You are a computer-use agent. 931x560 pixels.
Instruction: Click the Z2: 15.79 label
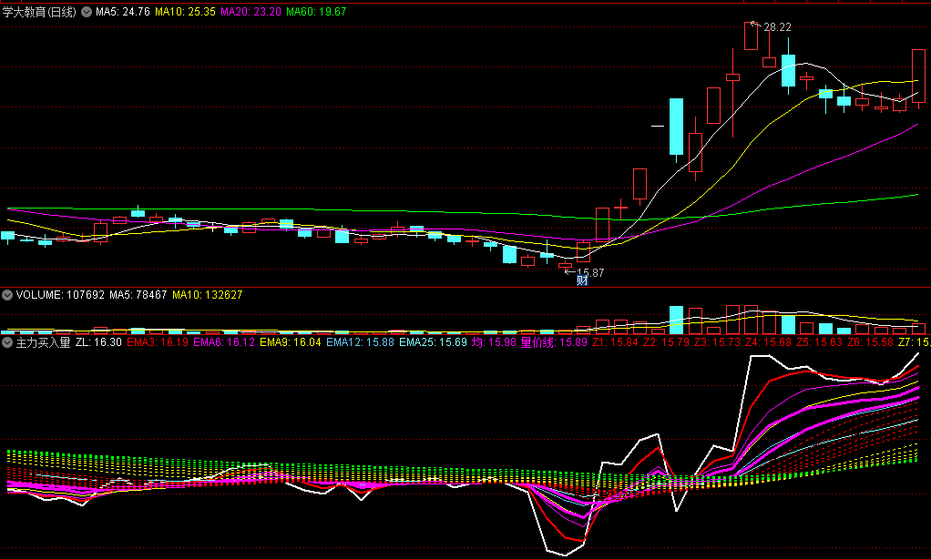tap(666, 342)
